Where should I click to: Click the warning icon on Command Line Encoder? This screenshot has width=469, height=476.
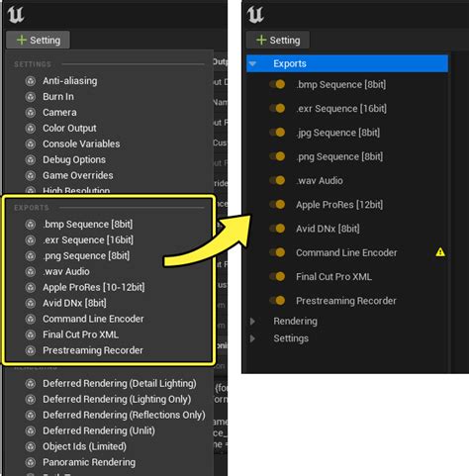(440, 252)
